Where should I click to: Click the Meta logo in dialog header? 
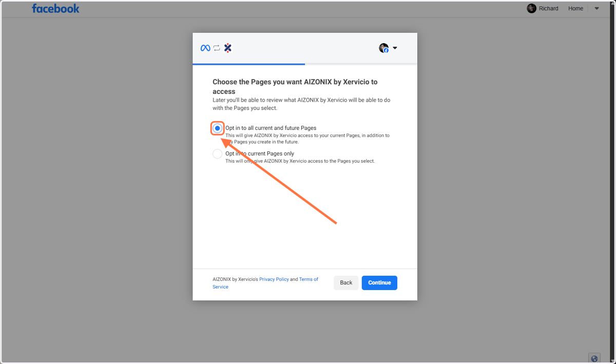pyautogui.click(x=205, y=48)
